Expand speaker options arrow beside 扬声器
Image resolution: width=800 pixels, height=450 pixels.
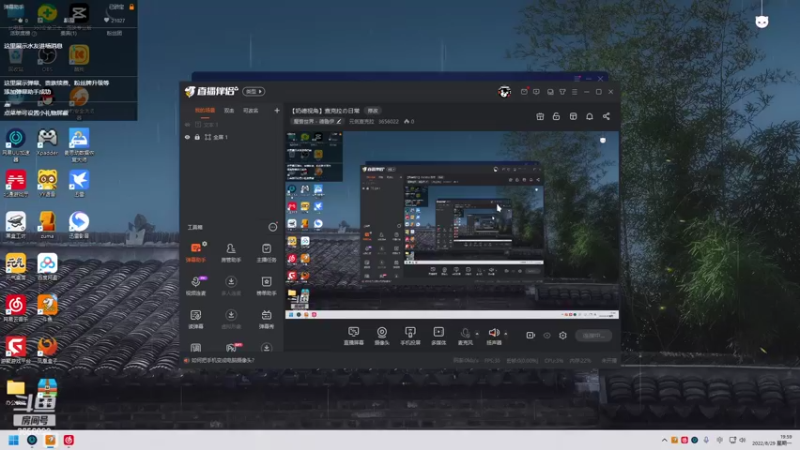(x=506, y=334)
